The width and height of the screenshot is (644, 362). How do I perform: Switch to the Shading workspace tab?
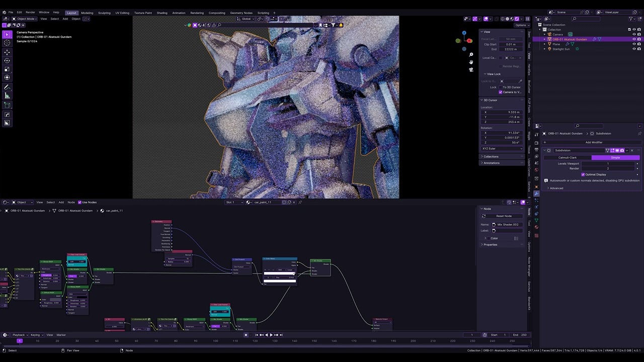(162, 13)
